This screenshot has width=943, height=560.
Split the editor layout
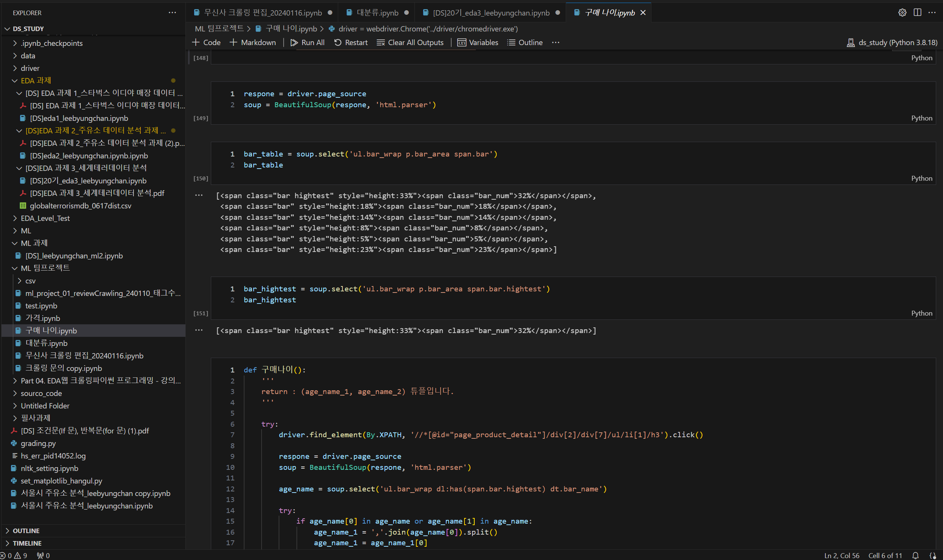(917, 13)
